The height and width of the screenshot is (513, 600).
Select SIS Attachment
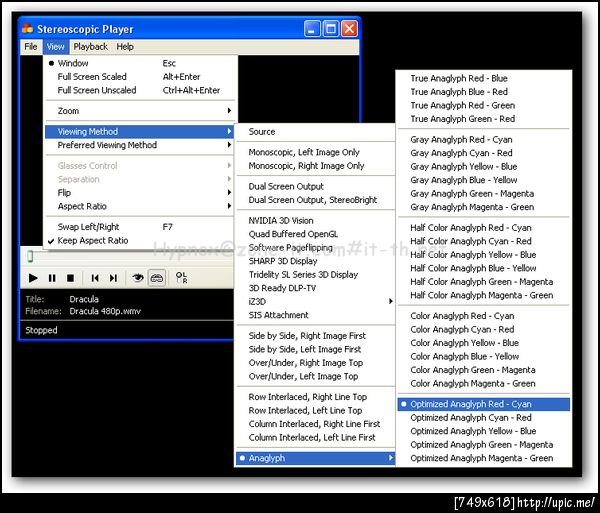click(316, 315)
